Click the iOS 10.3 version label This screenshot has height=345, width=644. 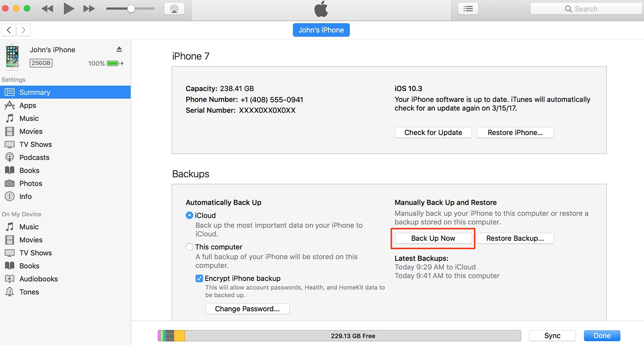408,89
